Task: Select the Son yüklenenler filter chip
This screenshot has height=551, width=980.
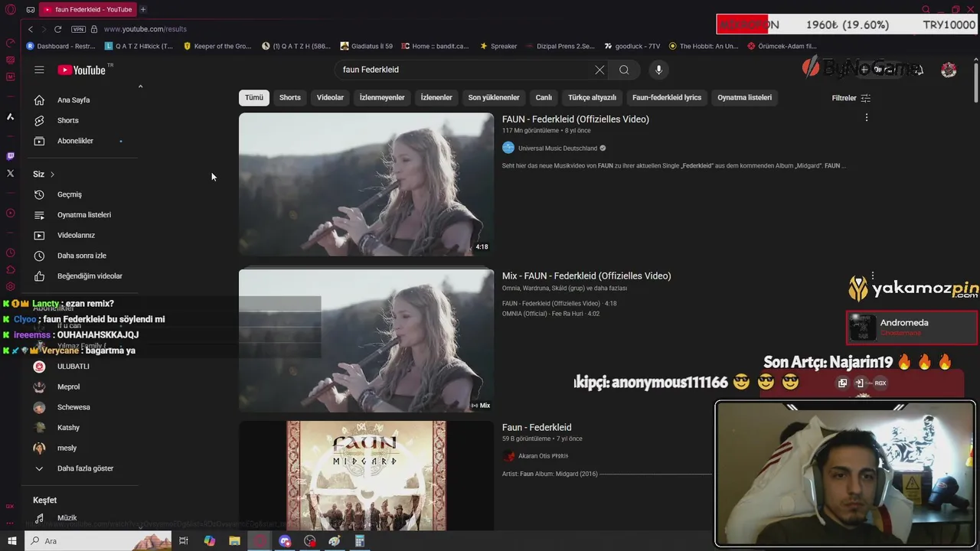Action: click(494, 98)
